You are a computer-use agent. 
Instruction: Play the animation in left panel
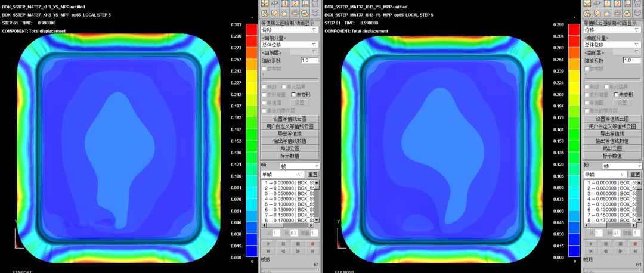tap(268, 243)
